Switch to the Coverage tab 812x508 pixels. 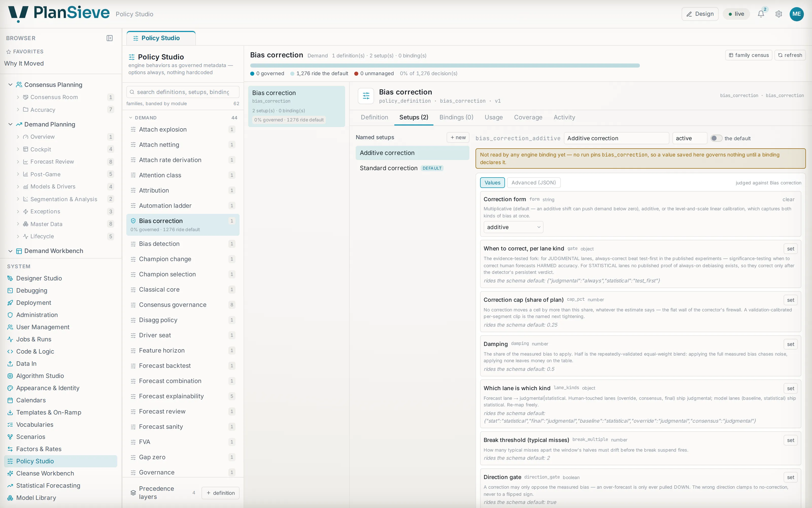[x=528, y=117]
